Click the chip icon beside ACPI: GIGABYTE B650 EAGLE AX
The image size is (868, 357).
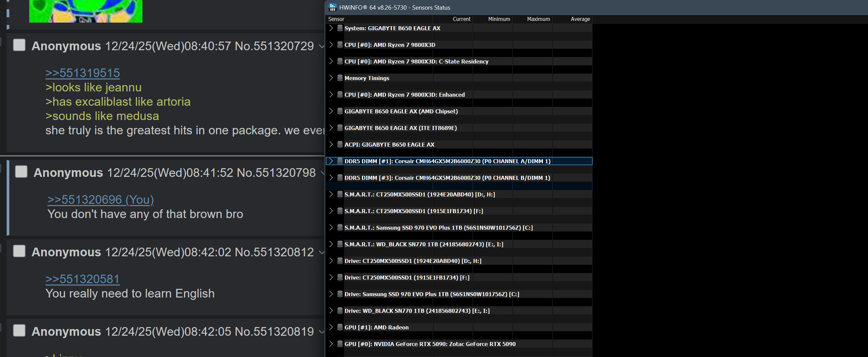340,144
